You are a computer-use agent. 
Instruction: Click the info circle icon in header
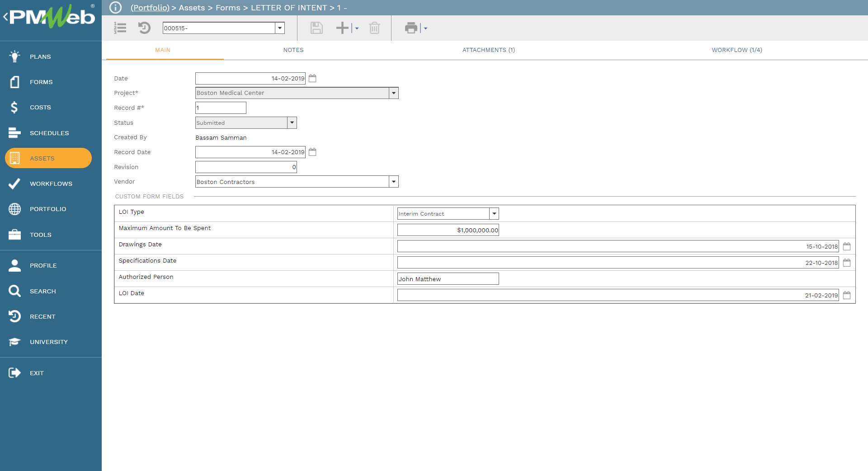[116, 8]
